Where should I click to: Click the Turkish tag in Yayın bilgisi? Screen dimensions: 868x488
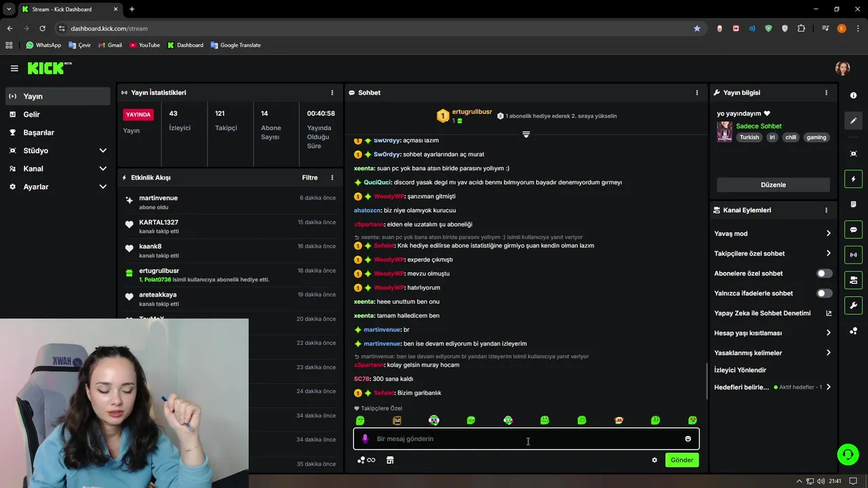click(749, 137)
